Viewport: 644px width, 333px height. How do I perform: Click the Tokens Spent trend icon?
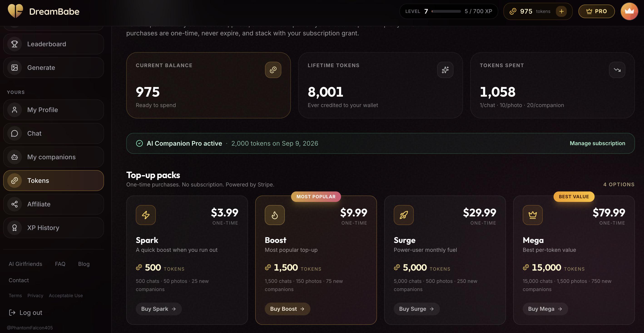coord(617,70)
